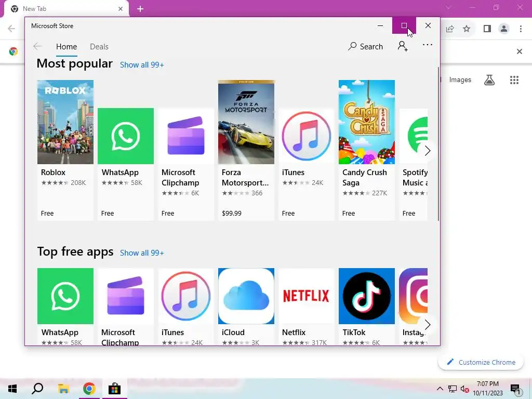Show all Top free apps

click(x=142, y=253)
